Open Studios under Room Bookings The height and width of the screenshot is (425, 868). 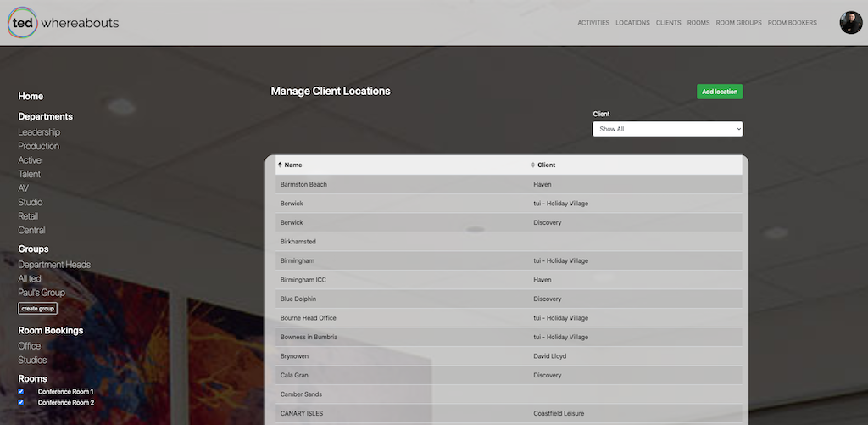point(32,360)
